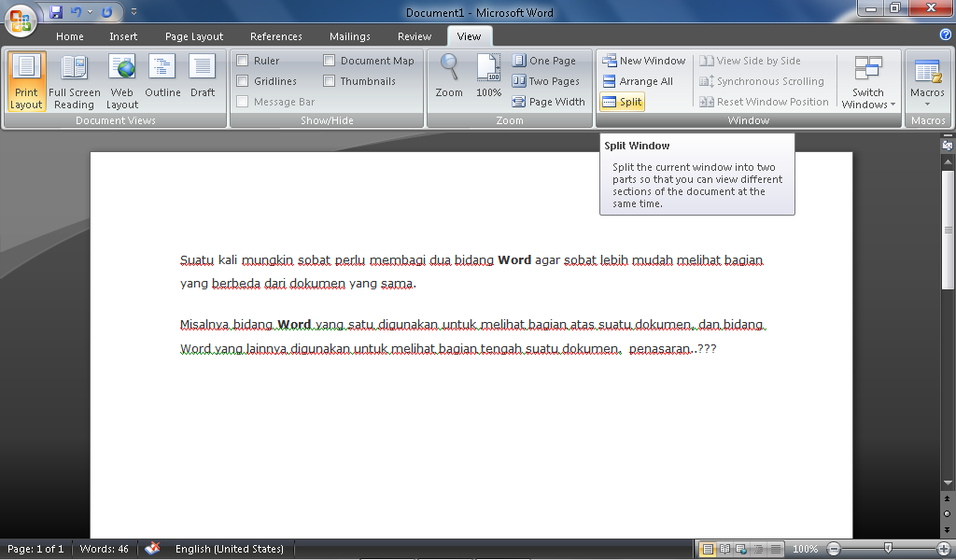Select Web Layout in status bar
The width and height of the screenshot is (956, 560).
pyautogui.click(x=741, y=549)
